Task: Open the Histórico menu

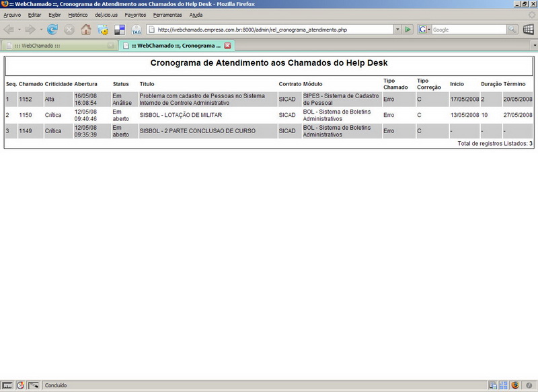Action: (x=78, y=15)
